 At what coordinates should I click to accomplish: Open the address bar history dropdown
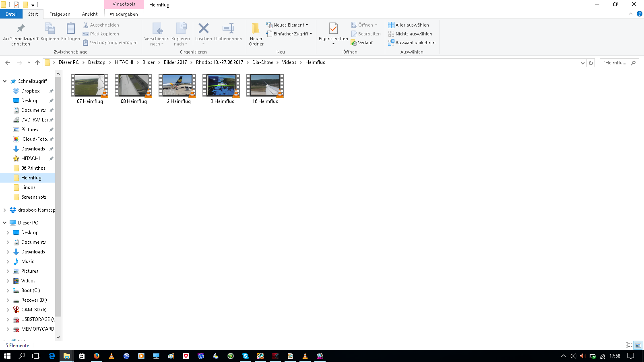[x=582, y=63]
